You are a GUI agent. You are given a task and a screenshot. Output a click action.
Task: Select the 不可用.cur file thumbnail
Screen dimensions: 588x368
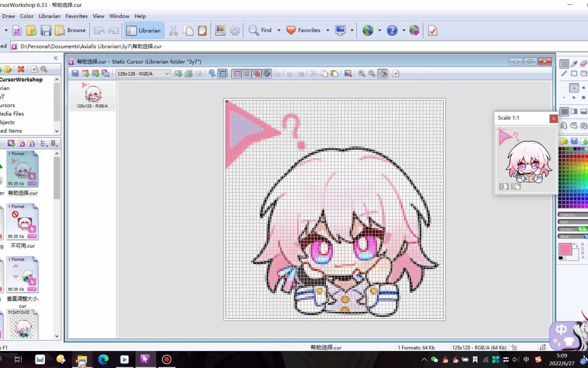coord(23,222)
